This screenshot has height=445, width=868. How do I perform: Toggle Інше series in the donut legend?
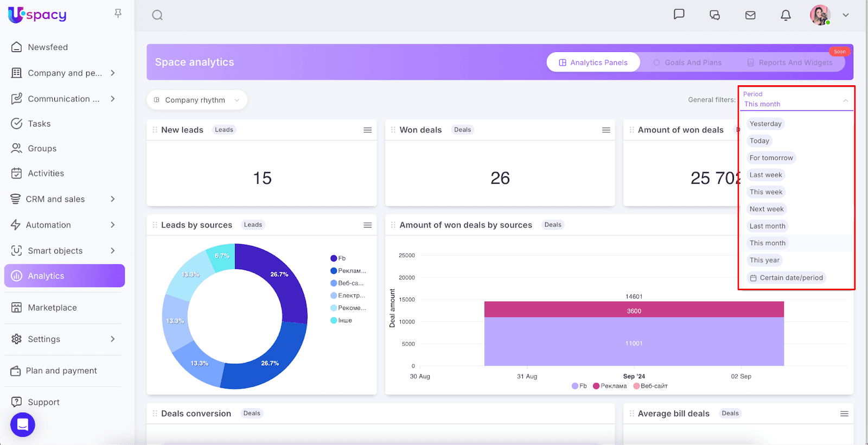click(x=341, y=321)
